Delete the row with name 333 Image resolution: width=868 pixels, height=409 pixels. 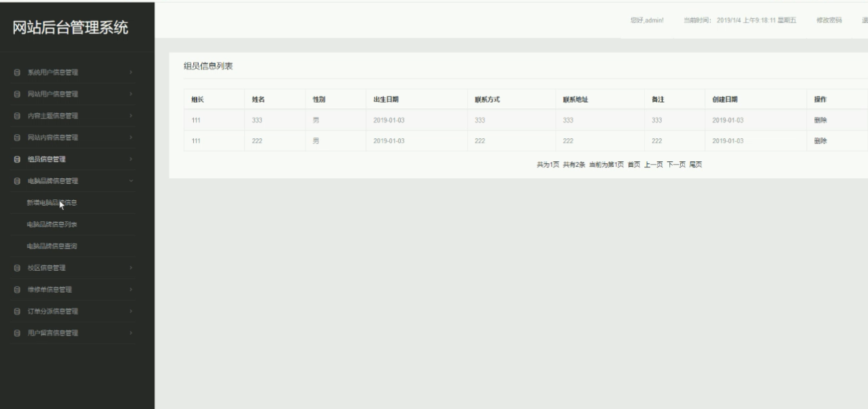[x=820, y=120]
